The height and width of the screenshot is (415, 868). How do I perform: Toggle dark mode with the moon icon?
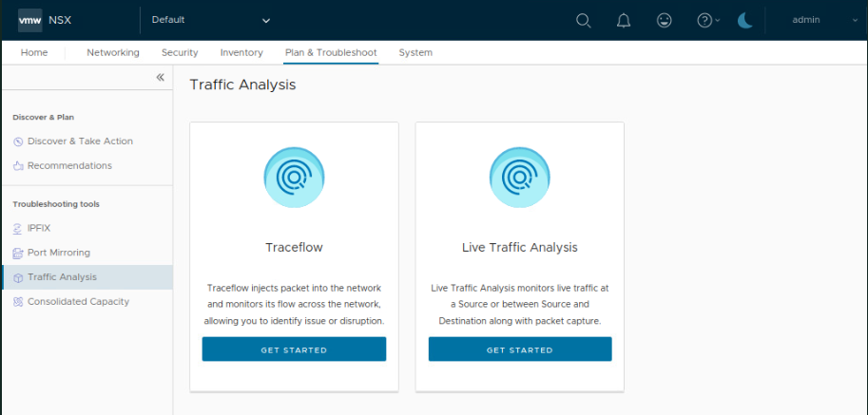(745, 20)
